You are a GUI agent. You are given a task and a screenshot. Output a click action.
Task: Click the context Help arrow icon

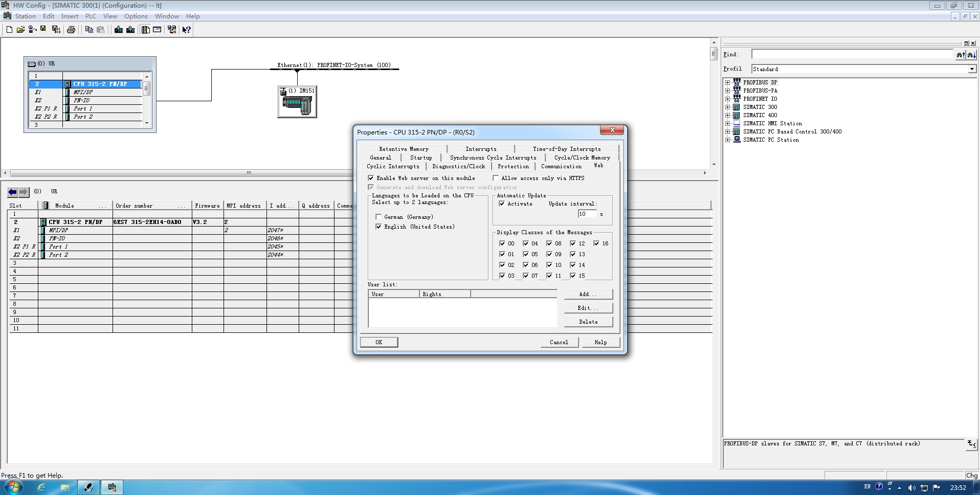(x=187, y=30)
